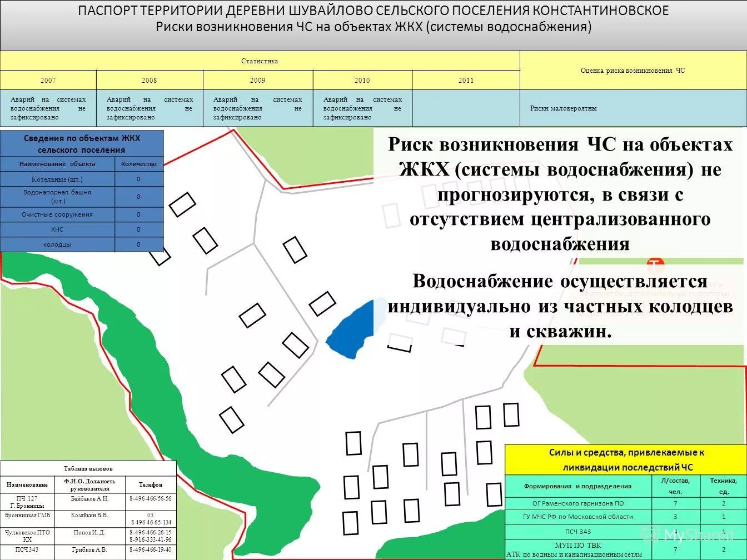
Task: Select the name 'Попов И. Д.'
Action: [89, 532]
